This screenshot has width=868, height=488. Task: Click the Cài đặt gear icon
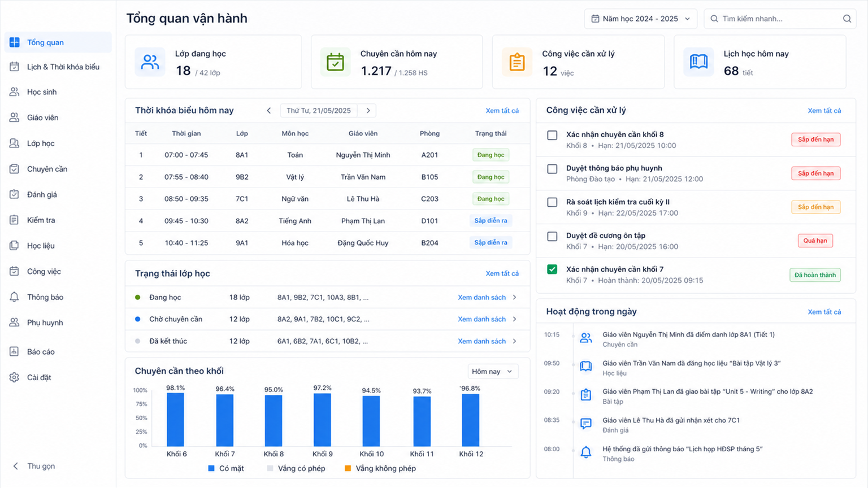click(x=15, y=377)
